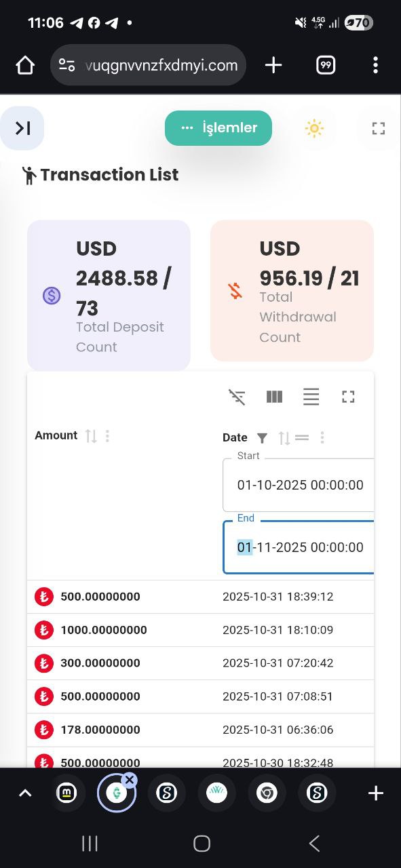Open Date column actions menu dots

(322, 438)
